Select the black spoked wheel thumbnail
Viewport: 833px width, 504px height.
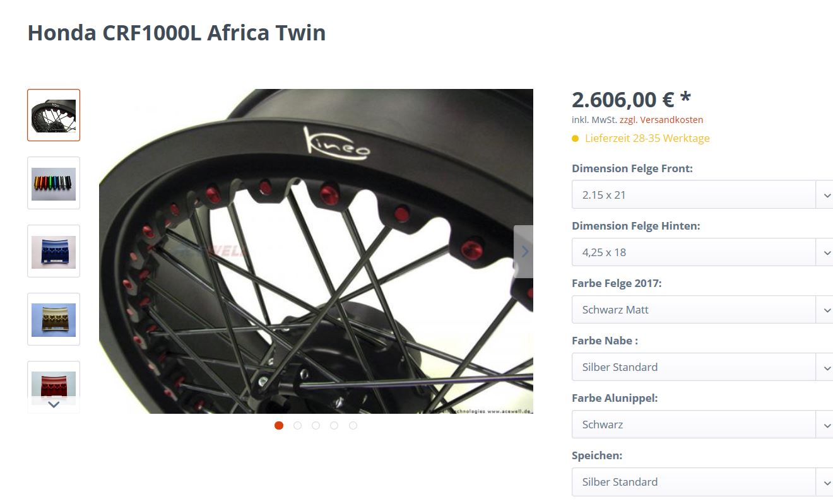[54, 115]
